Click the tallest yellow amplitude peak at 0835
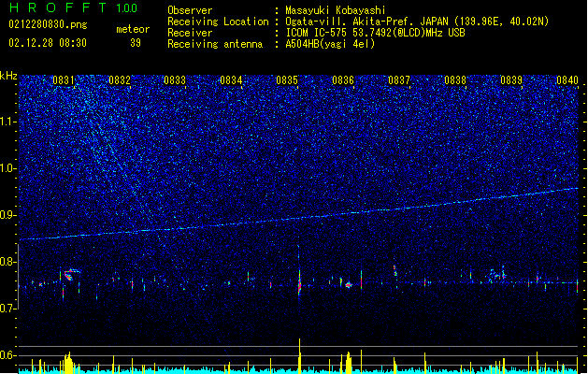 pos(299,354)
